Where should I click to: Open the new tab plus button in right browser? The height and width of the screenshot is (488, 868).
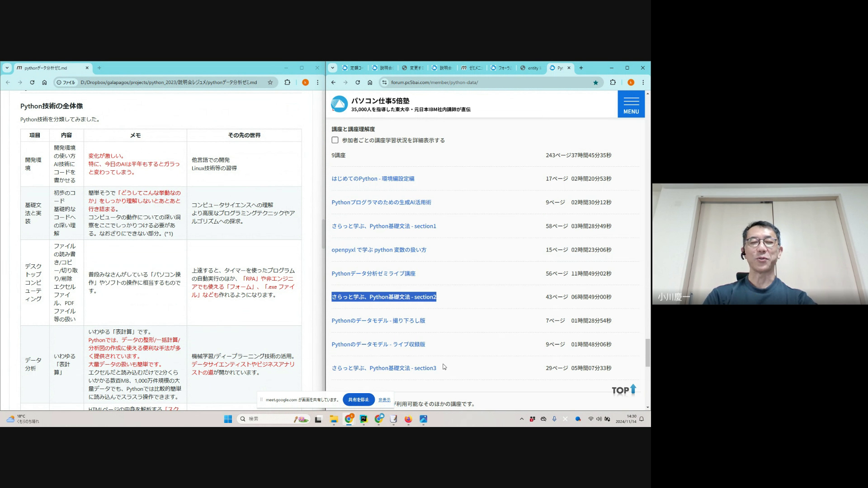click(x=581, y=68)
